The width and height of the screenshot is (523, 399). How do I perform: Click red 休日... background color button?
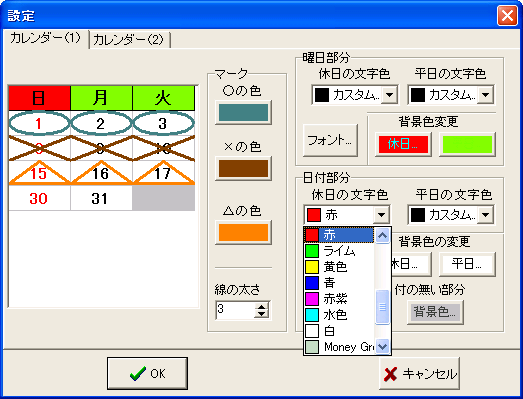pyautogui.click(x=403, y=144)
